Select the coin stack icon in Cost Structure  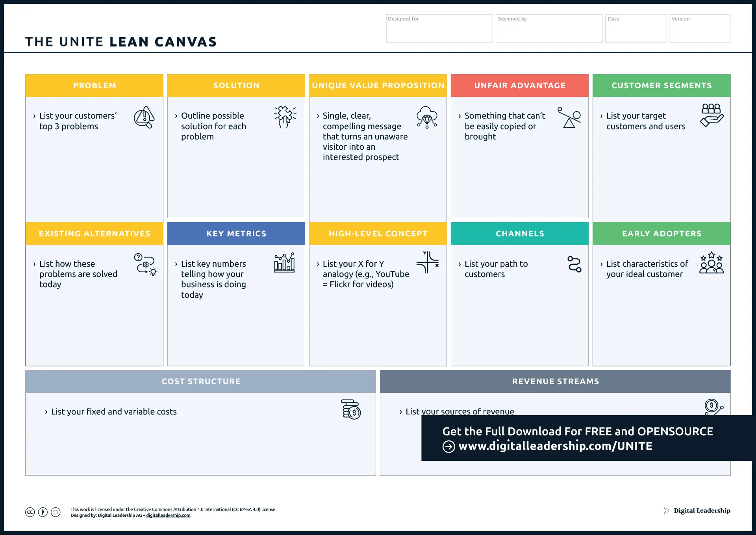[x=350, y=410]
